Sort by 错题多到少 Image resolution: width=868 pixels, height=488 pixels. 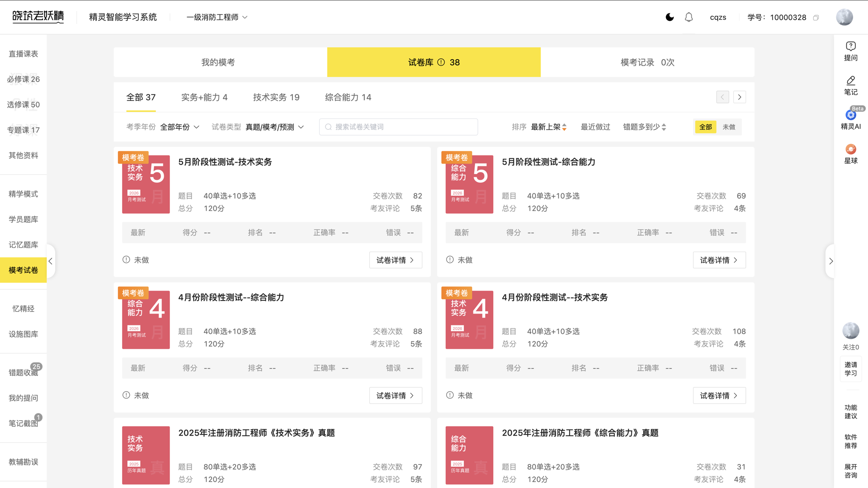coord(645,127)
